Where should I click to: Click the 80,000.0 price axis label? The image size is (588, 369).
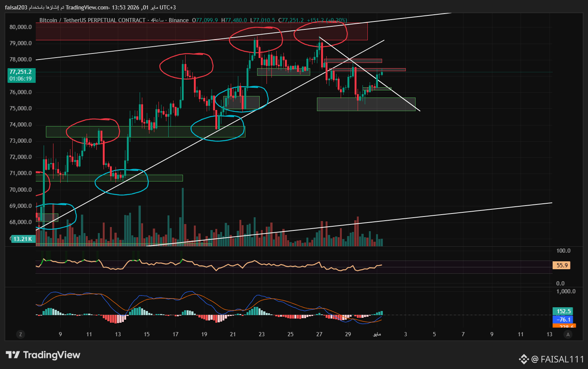[x=21, y=27]
